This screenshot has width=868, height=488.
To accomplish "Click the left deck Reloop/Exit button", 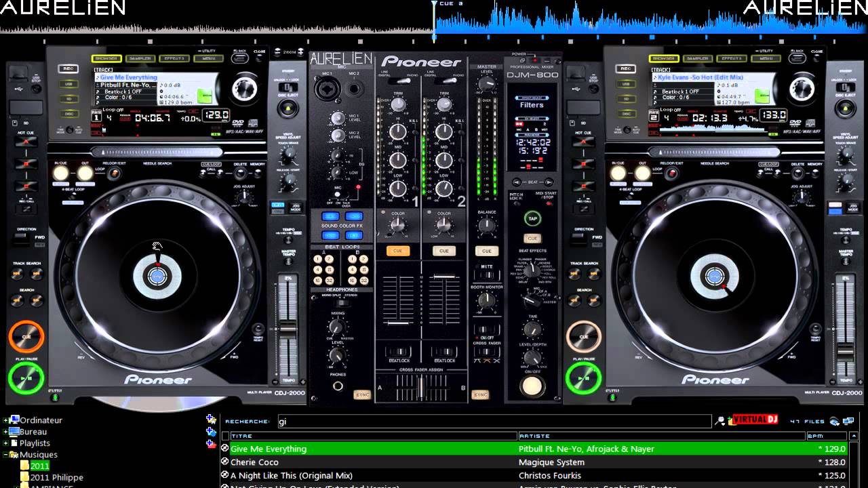I will tap(113, 174).
